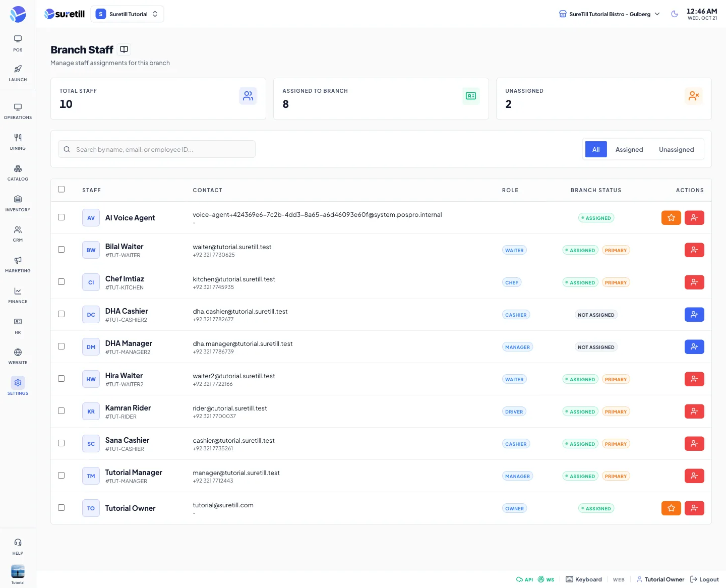Viewport: 726px width, 588px height.
Task: Expand the Suretill Tutorial organization switcher
Action: [127, 14]
